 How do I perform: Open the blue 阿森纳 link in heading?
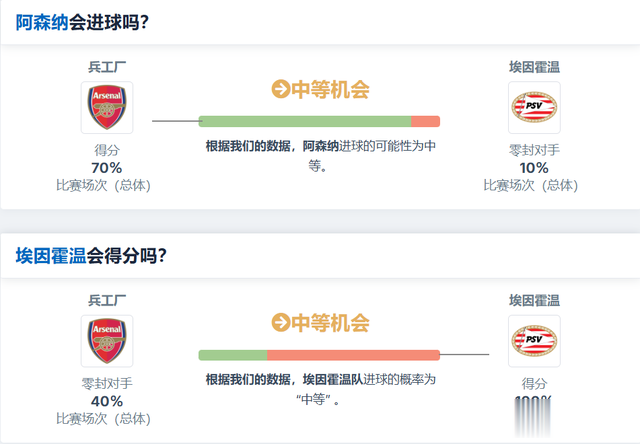tap(42, 22)
